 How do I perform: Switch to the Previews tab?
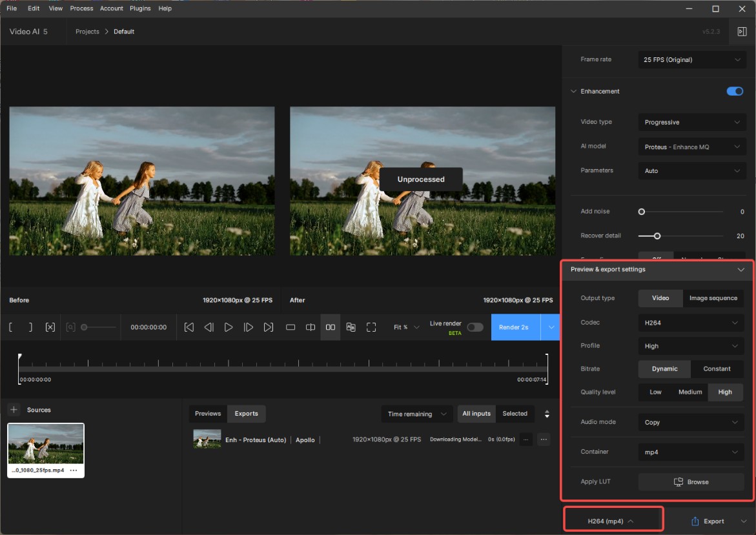click(208, 414)
